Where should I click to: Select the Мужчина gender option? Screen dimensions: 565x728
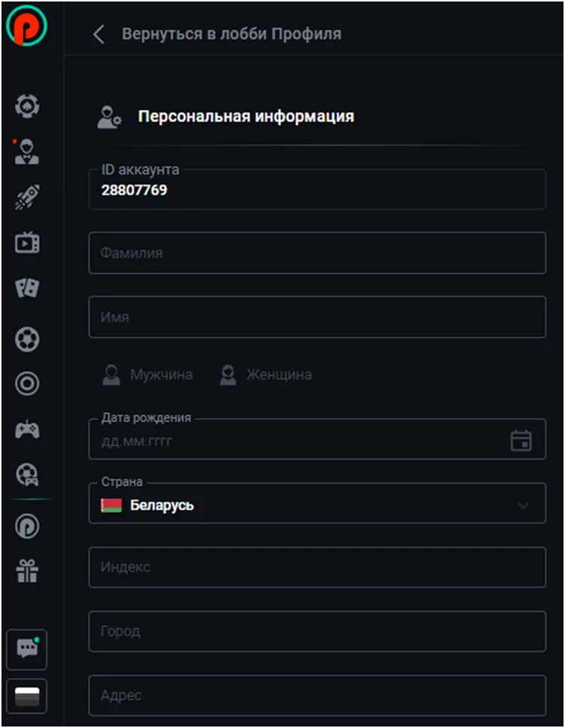[148, 375]
